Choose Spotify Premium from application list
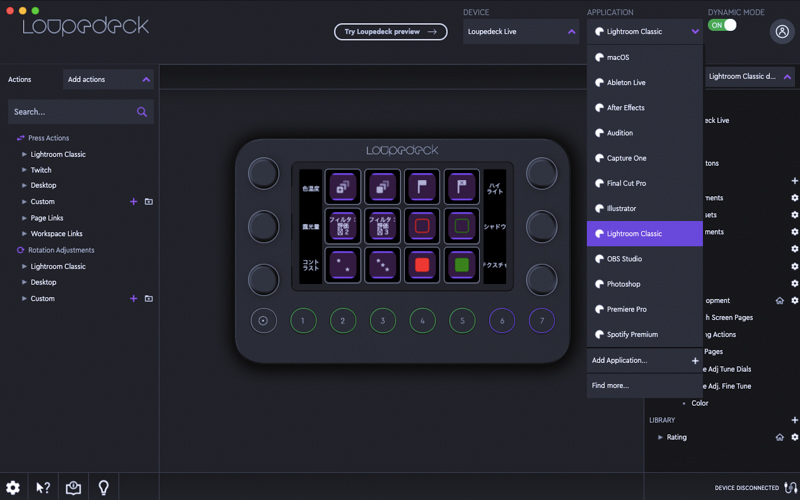 tap(645, 335)
